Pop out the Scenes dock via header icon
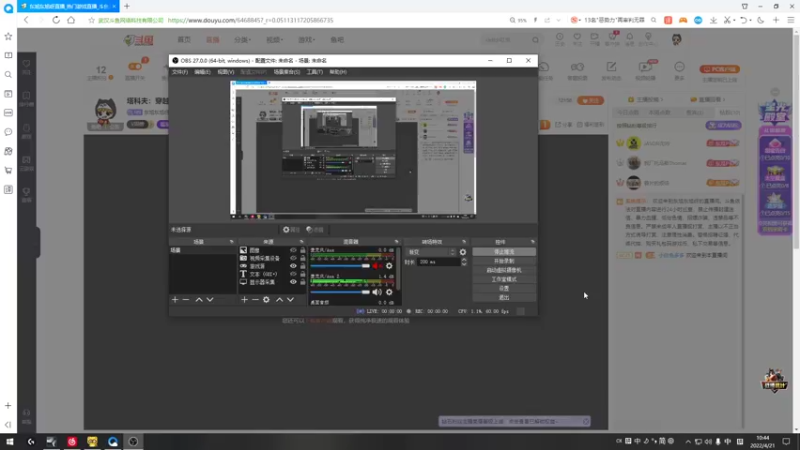Image resolution: width=800 pixels, height=450 pixels. pyautogui.click(x=232, y=242)
